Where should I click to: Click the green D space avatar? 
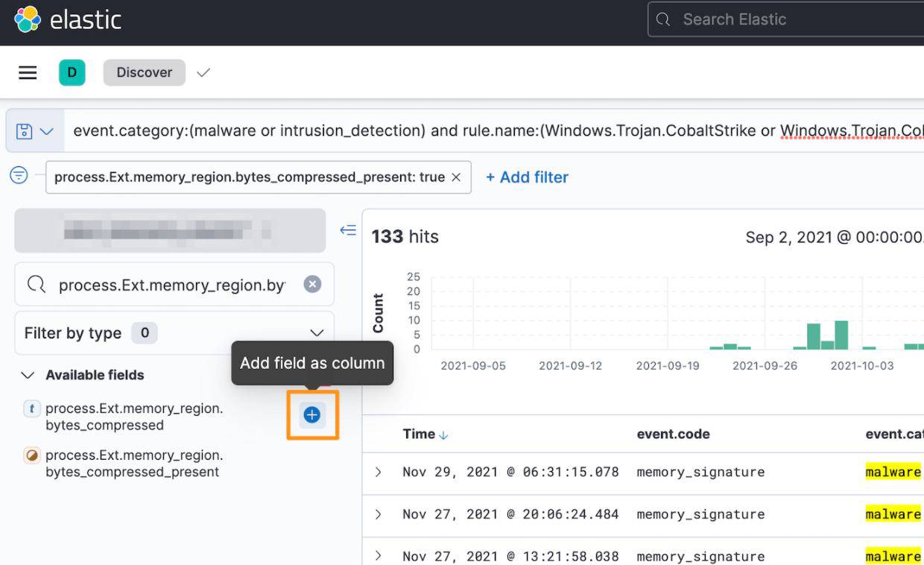click(72, 72)
